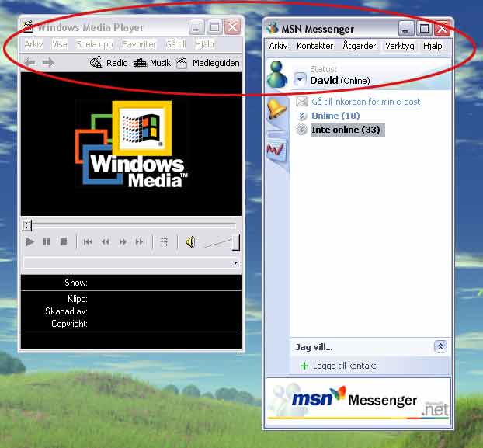Open Gå till inkorgen för min e-post
The height and width of the screenshot is (448, 483).
366,102
